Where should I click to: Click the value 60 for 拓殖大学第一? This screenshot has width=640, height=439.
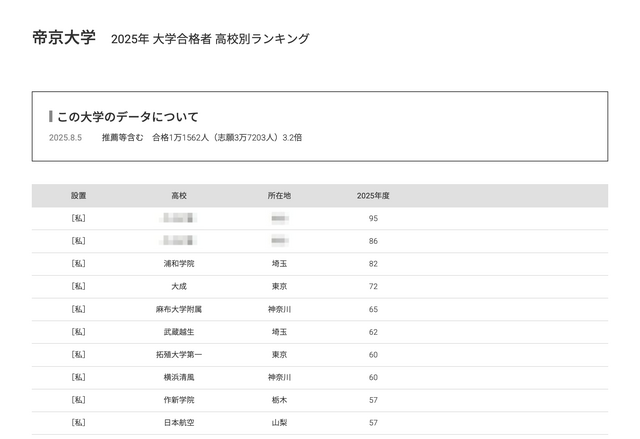click(x=373, y=355)
